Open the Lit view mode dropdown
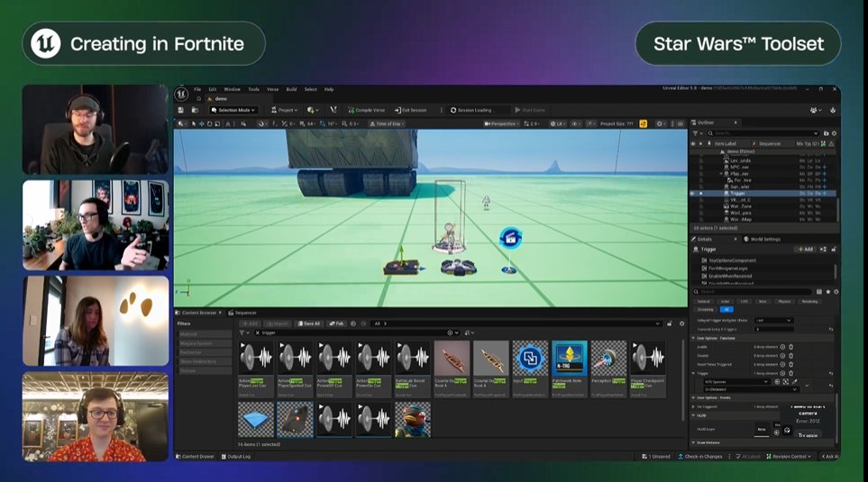Viewport: 868px width, 482px height. point(556,124)
